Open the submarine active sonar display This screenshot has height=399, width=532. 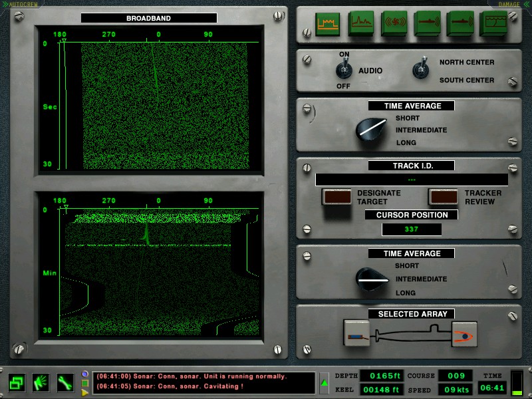pyautogui.click(x=428, y=23)
